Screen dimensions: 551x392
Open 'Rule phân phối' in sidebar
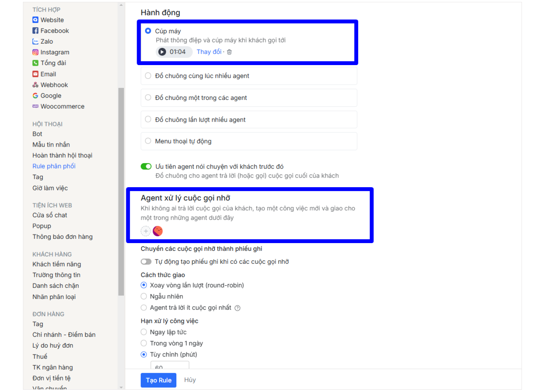click(54, 166)
